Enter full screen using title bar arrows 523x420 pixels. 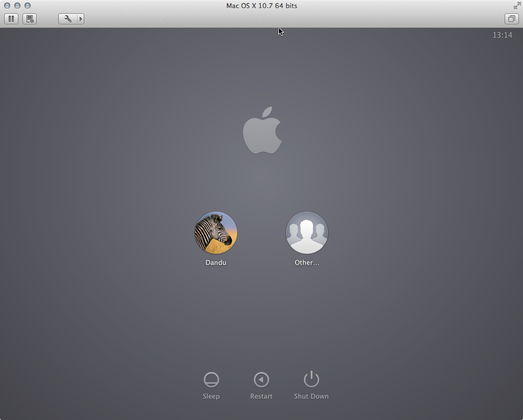[x=517, y=6]
